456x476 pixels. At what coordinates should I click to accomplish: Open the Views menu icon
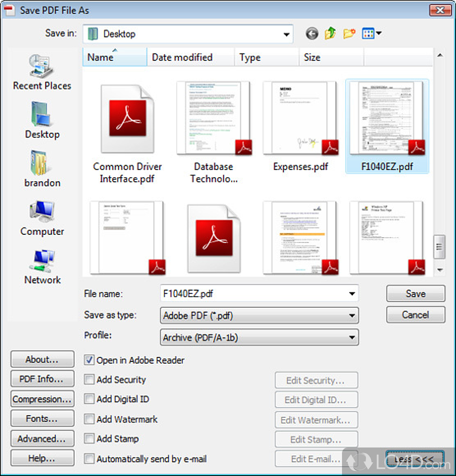pyautogui.click(x=368, y=34)
